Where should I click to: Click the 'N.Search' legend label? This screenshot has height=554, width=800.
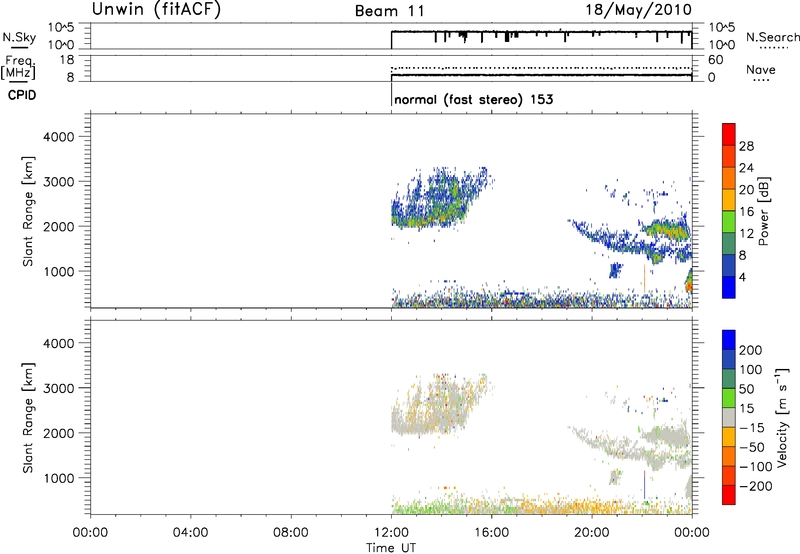click(772, 37)
